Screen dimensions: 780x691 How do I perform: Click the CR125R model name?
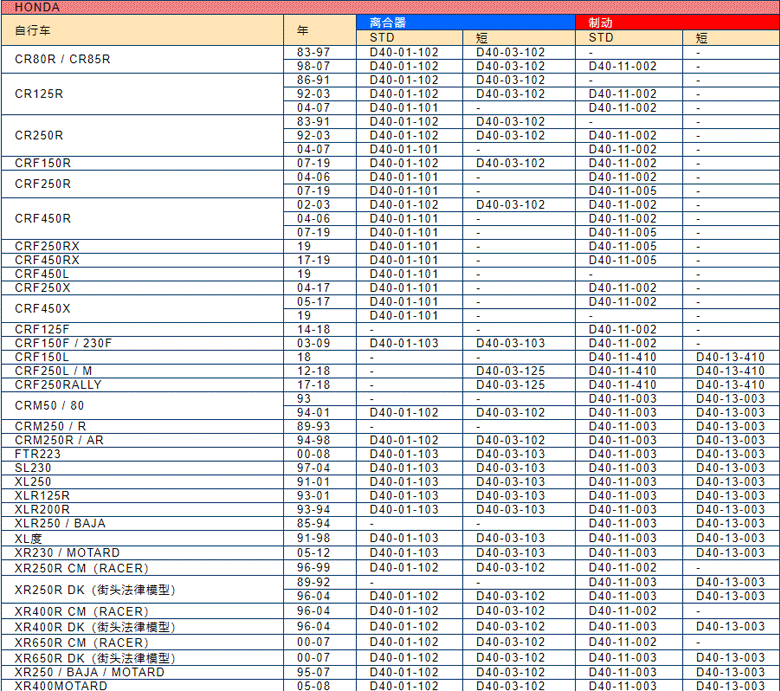(39, 94)
